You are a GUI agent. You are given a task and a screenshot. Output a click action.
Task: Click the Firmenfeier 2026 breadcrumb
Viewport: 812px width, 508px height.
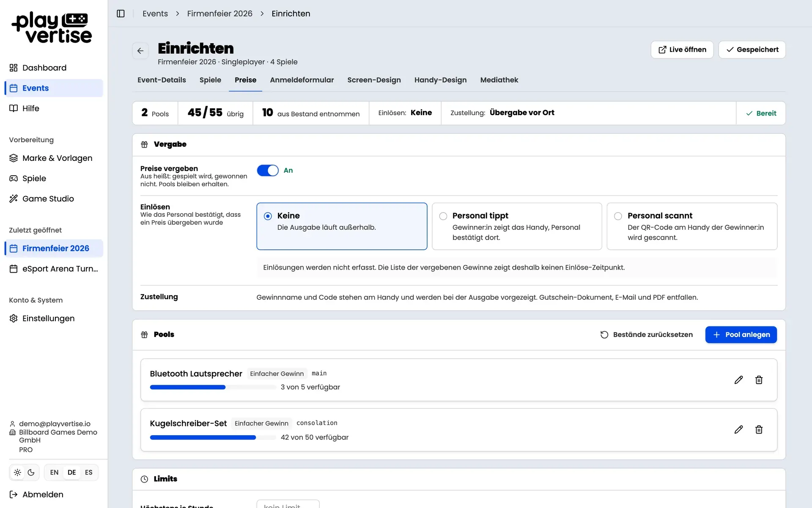click(219, 14)
